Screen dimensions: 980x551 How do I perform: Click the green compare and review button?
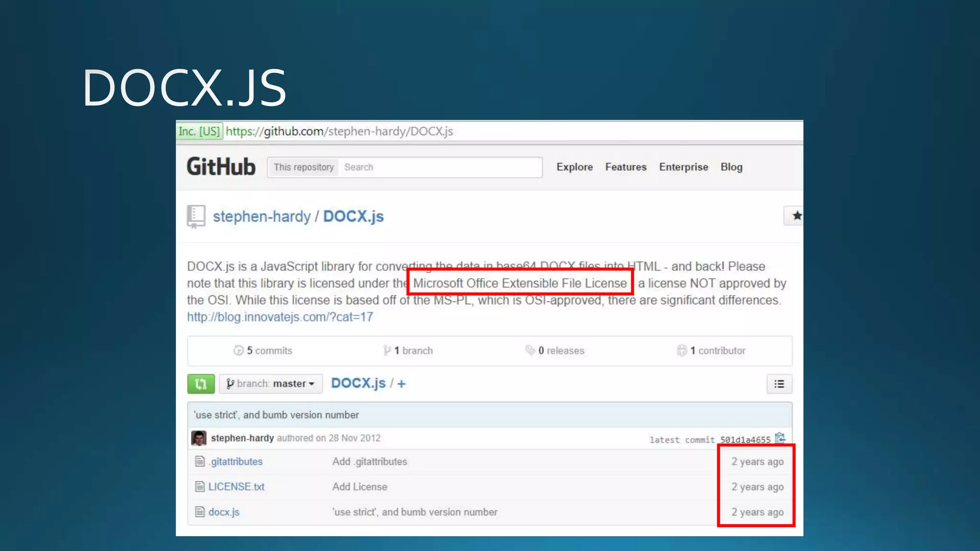point(201,384)
